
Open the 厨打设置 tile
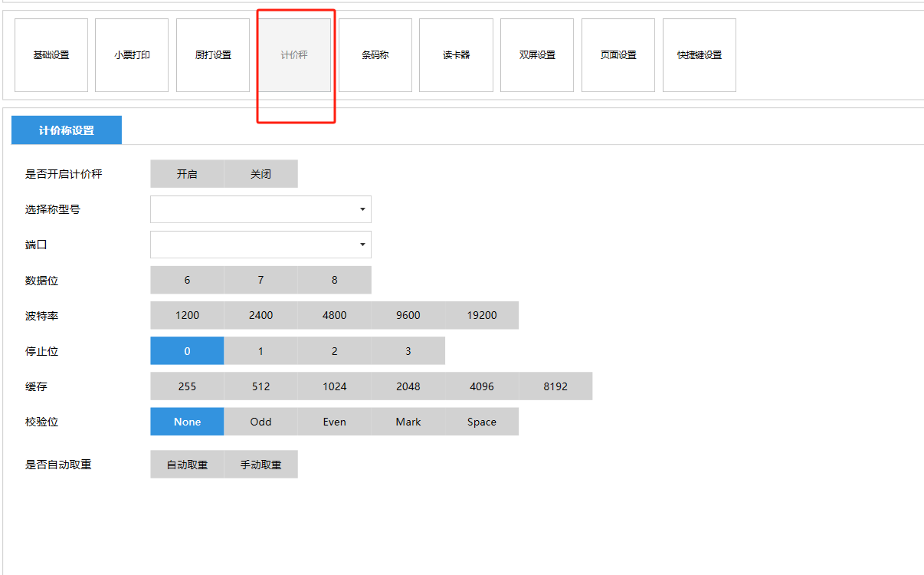(x=213, y=55)
